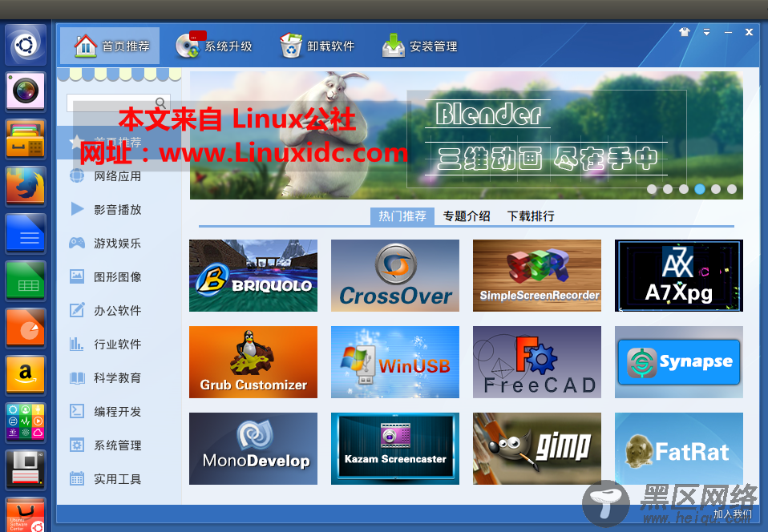The width and height of the screenshot is (768, 532).
Task: Select the 办公软件 category
Action: (x=119, y=310)
